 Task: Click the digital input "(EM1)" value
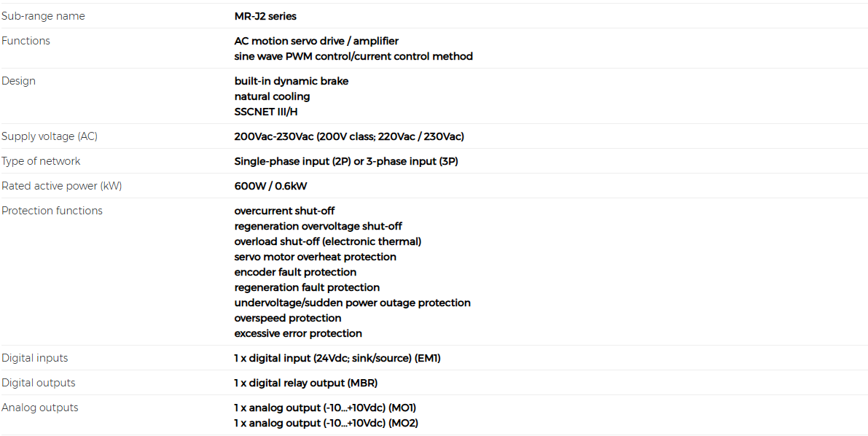[x=337, y=358]
